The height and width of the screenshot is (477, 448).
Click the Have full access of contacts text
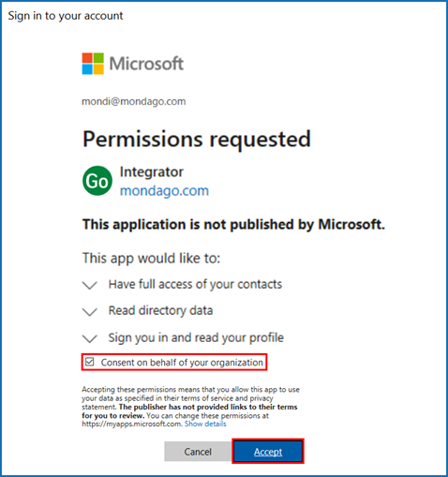(x=195, y=285)
